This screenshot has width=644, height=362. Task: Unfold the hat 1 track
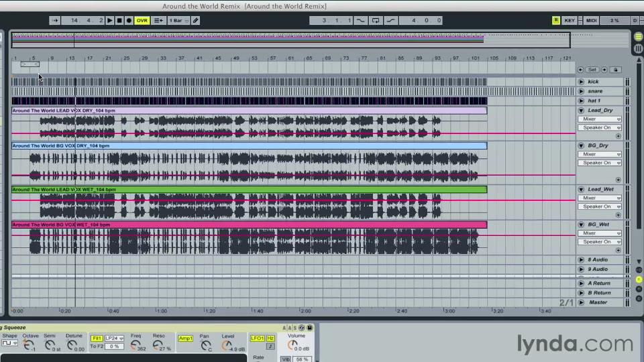pos(581,101)
